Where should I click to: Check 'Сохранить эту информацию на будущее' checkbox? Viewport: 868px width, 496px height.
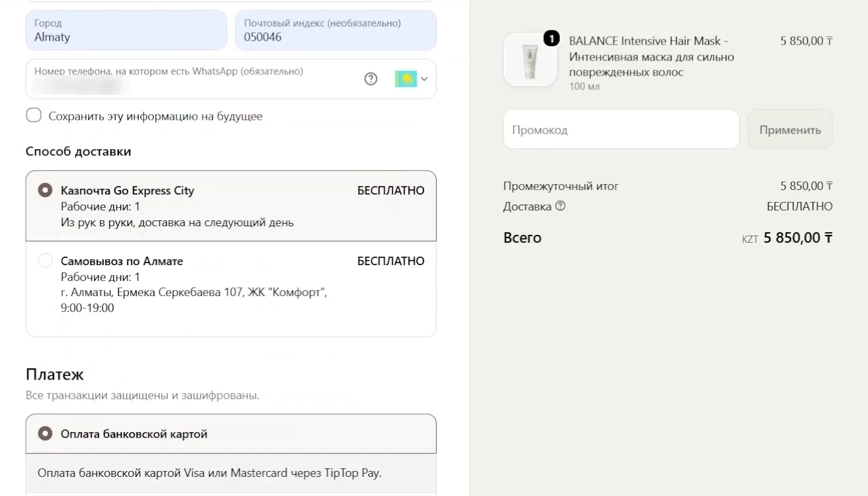(x=34, y=116)
